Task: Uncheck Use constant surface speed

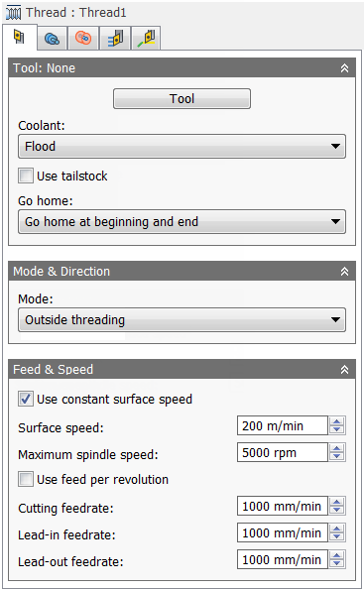Action: coord(26,399)
